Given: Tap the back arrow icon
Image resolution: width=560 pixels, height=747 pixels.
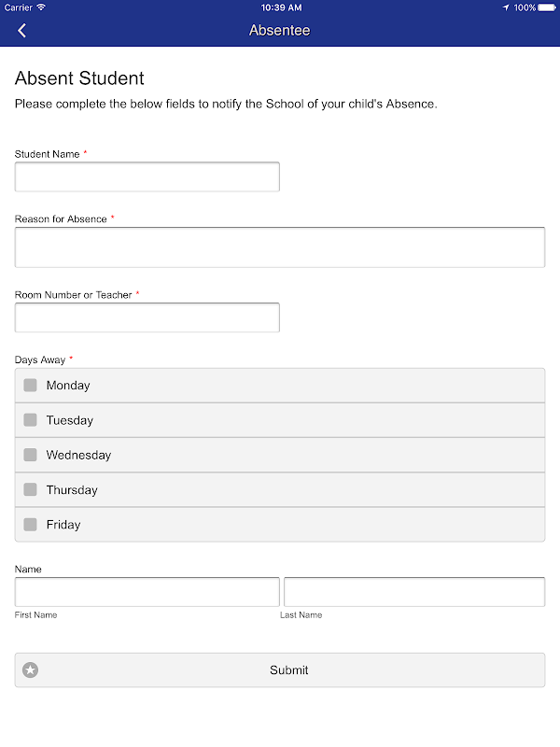Looking at the screenshot, I should pyautogui.click(x=21, y=31).
